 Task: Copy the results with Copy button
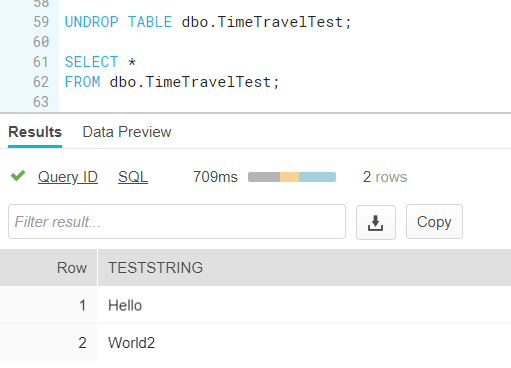(434, 222)
